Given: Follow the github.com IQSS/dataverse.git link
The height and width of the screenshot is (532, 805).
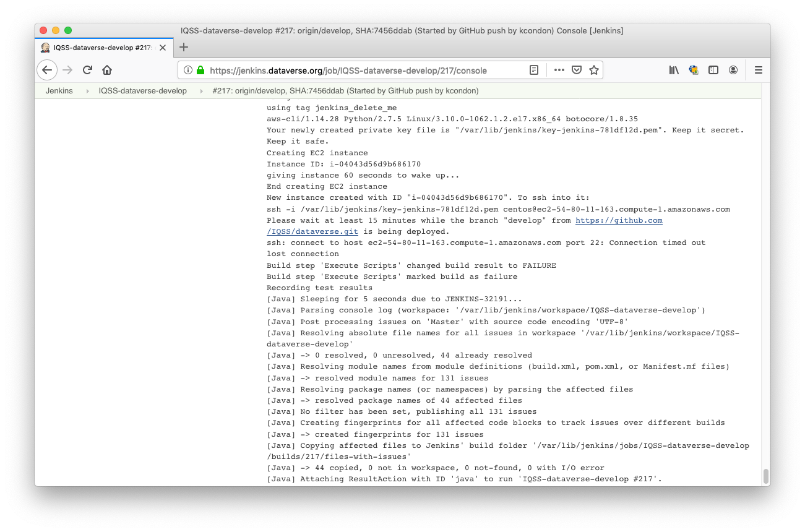Looking at the screenshot, I should [620, 220].
